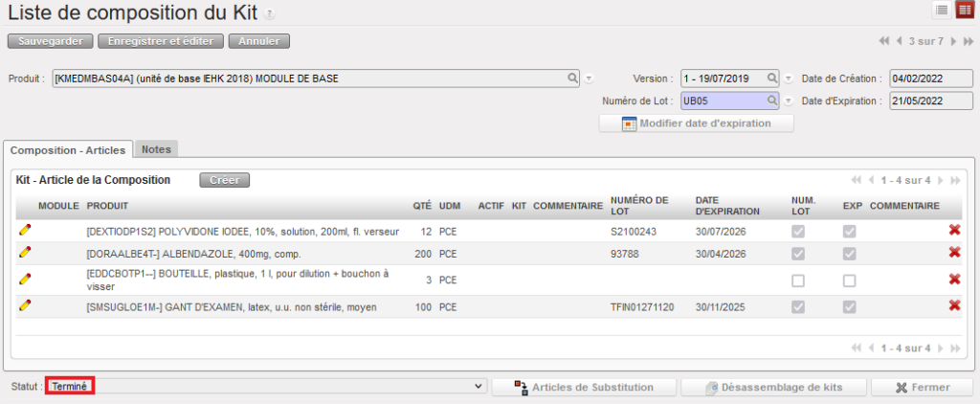Edit the ALBENDAZOLE row with pencil icon

pos(24,253)
